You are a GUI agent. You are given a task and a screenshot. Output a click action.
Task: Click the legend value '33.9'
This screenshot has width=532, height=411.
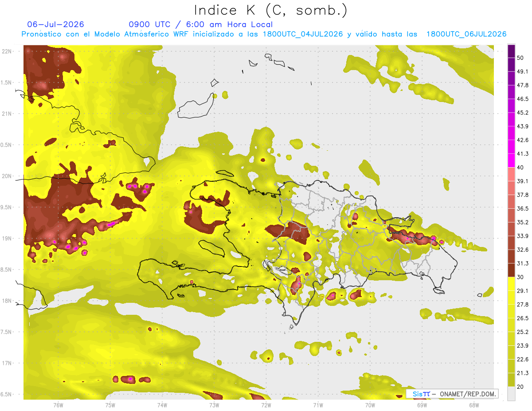(x=523, y=236)
